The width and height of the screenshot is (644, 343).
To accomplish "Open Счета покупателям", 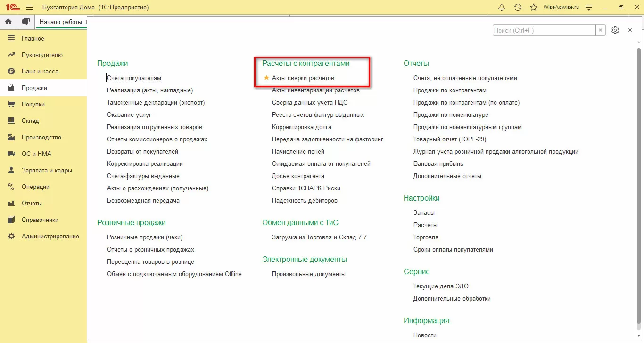I will (x=134, y=78).
